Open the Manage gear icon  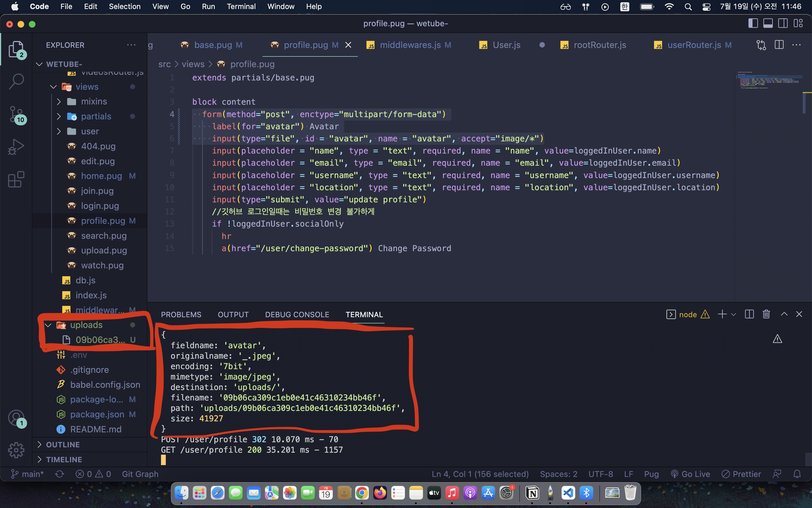pos(16,450)
